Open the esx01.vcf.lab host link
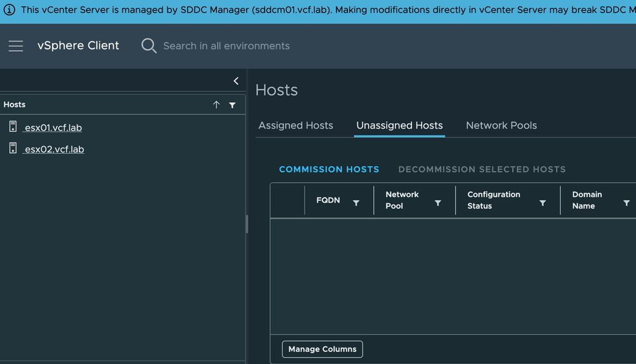The width and height of the screenshot is (636, 364). pyautogui.click(x=53, y=128)
